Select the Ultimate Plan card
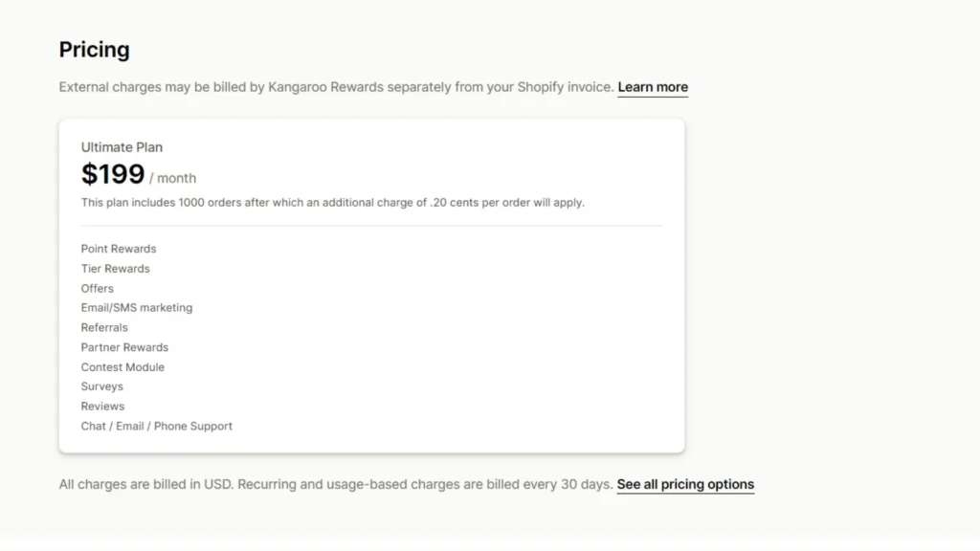980x551 pixels. (x=371, y=282)
